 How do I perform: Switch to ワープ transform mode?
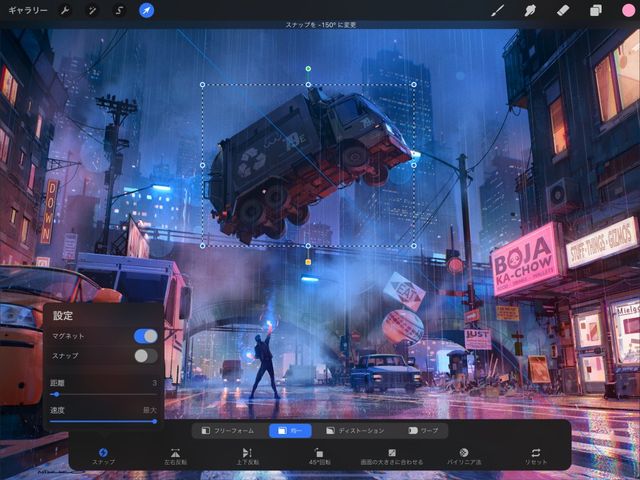tap(423, 431)
